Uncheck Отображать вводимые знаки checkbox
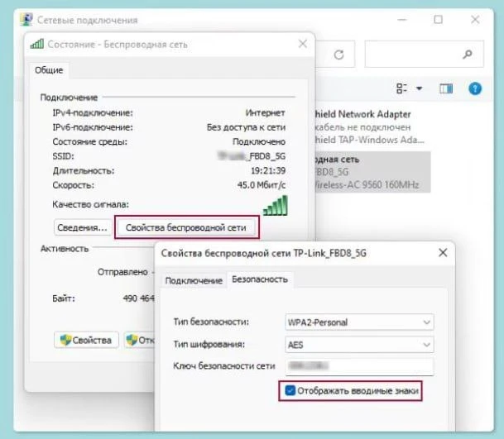Viewport: 504px width, 439px height. [x=290, y=390]
